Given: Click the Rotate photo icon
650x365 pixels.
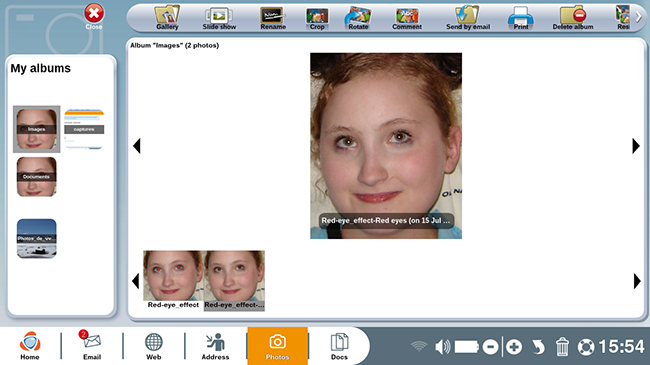Looking at the screenshot, I should [x=358, y=18].
